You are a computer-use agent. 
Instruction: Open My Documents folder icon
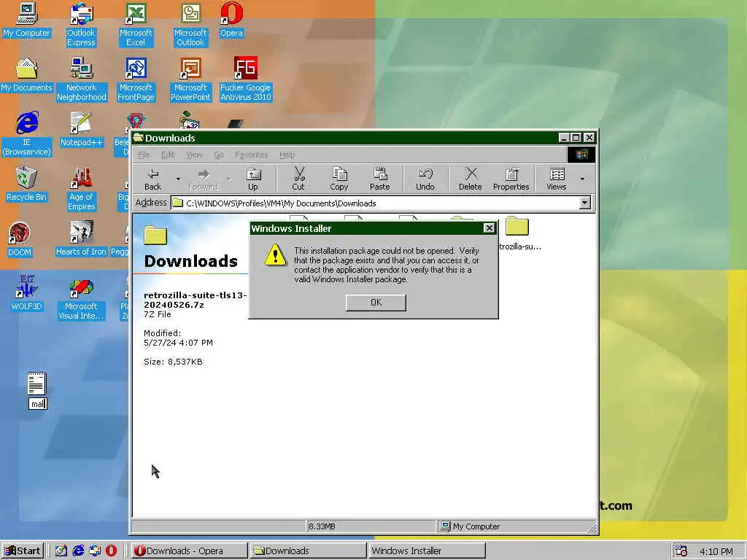pyautogui.click(x=27, y=75)
